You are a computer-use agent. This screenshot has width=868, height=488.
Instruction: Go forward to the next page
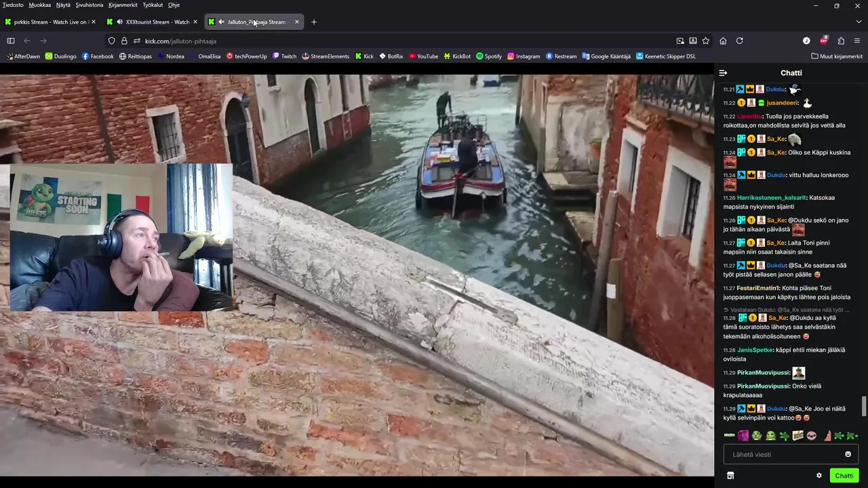[x=43, y=41]
